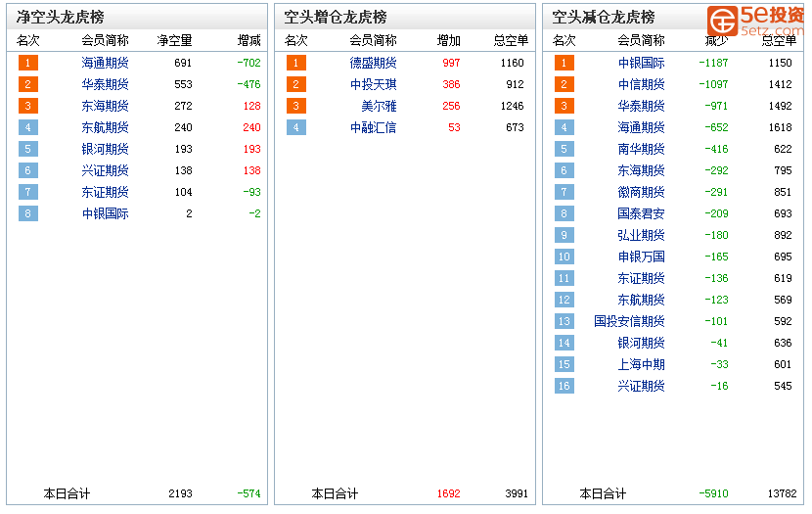Click 空头增仓龙虎榜 panel title
Screen dimensions: 812x514
(x=335, y=17)
